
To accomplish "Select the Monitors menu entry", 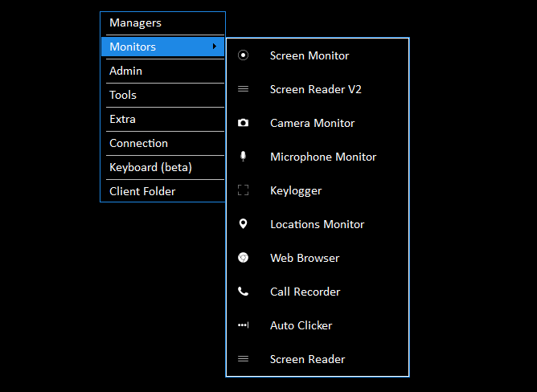I will pyautogui.click(x=133, y=47).
